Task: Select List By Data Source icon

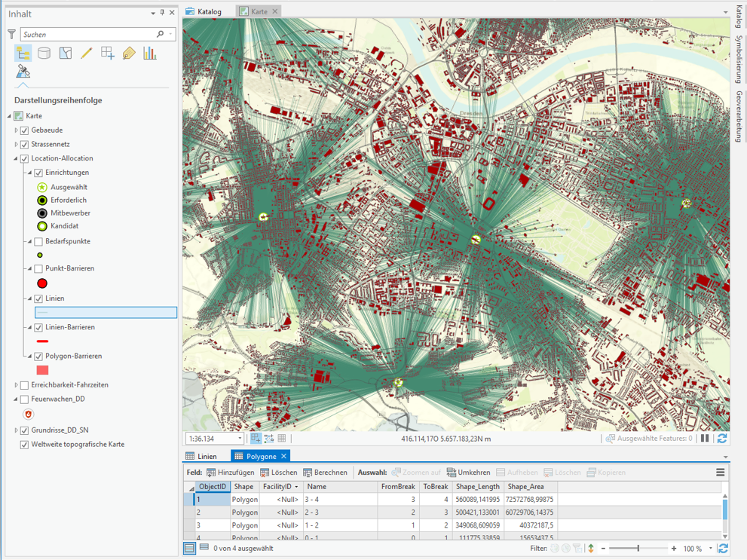Action: tap(44, 53)
